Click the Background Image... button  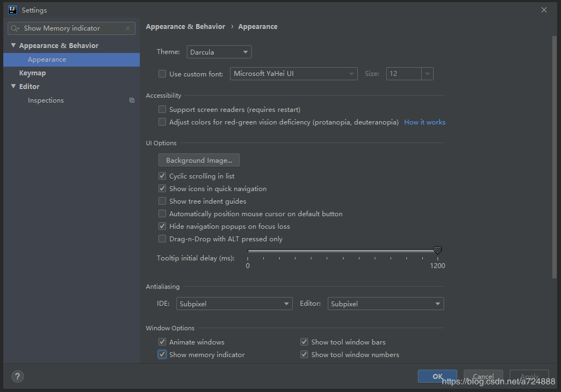199,160
